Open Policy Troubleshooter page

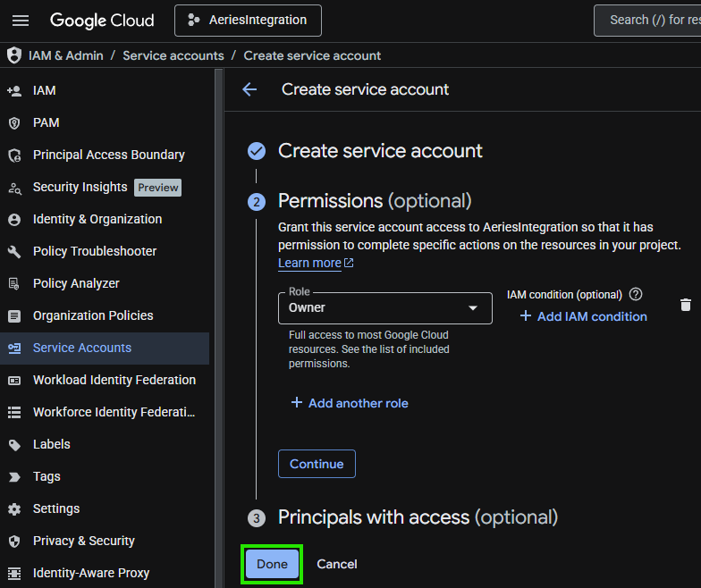(105, 251)
